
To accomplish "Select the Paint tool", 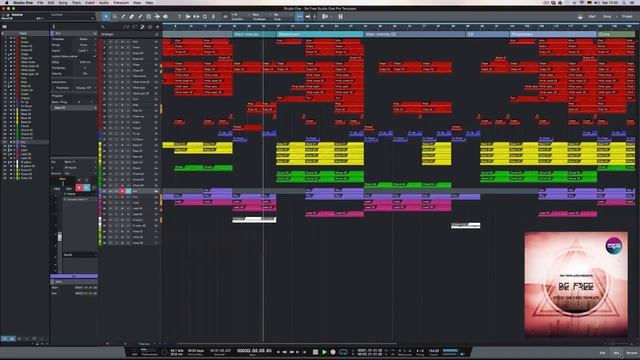I will click(140, 17).
